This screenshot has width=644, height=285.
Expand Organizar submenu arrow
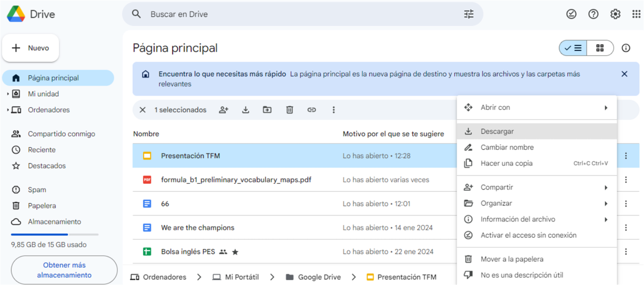pyautogui.click(x=606, y=204)
